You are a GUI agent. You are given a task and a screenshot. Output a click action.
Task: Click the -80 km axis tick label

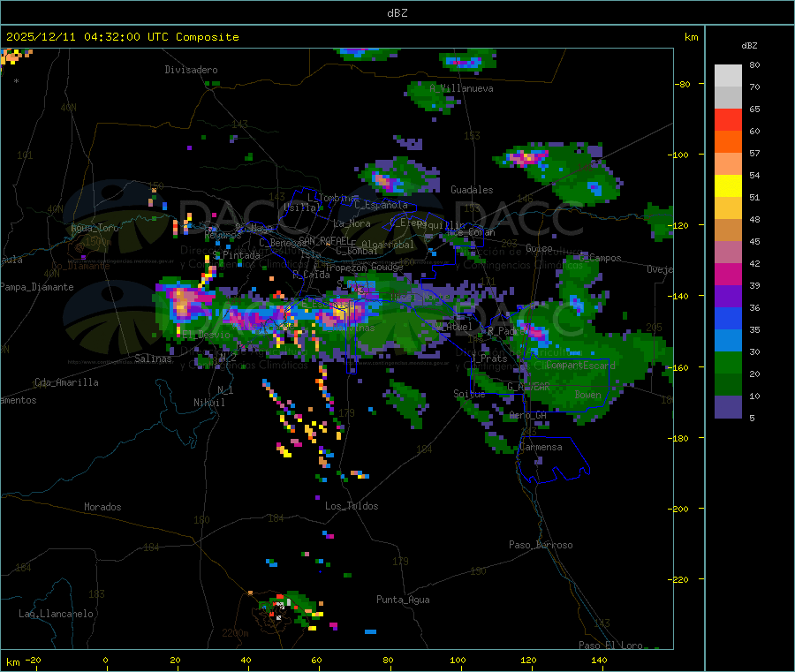[683, 84]
